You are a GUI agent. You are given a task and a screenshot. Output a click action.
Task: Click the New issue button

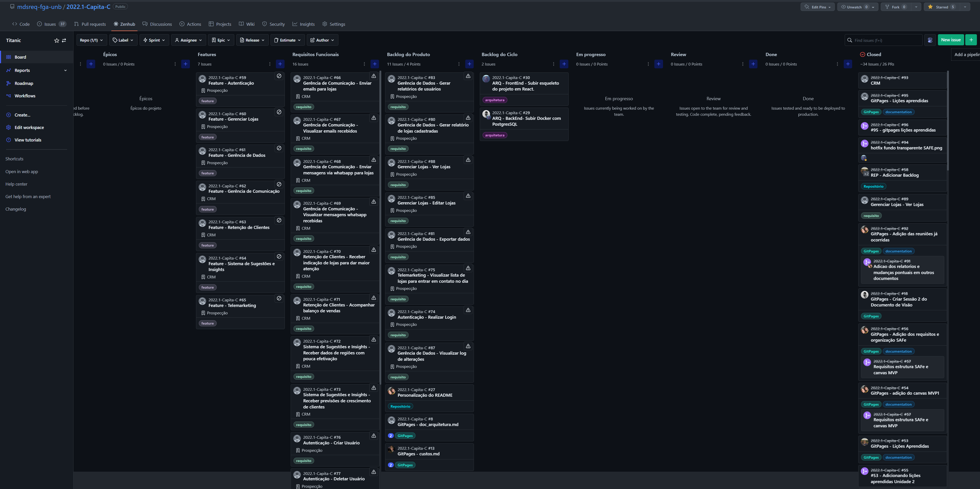pyautogui.click(x=950, y=40)
